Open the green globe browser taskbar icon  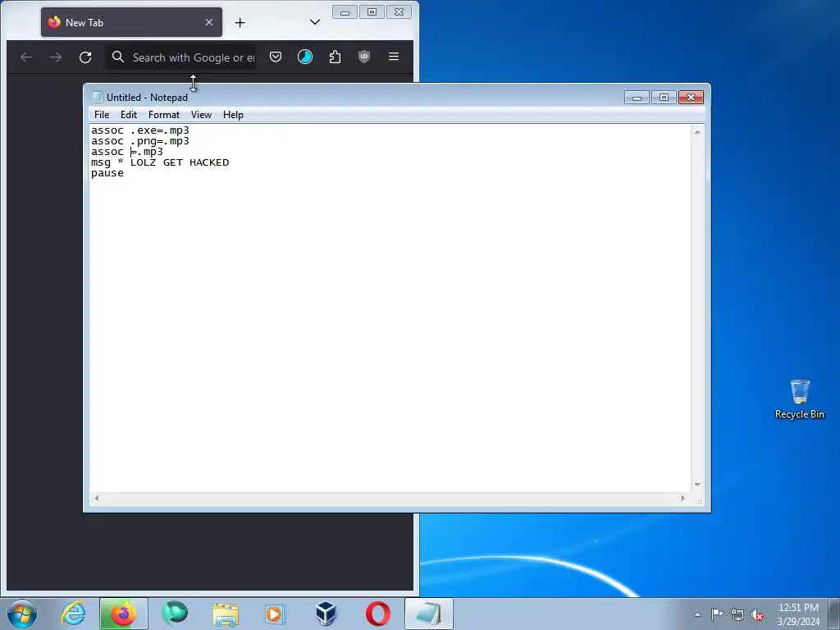click(175, 614)
